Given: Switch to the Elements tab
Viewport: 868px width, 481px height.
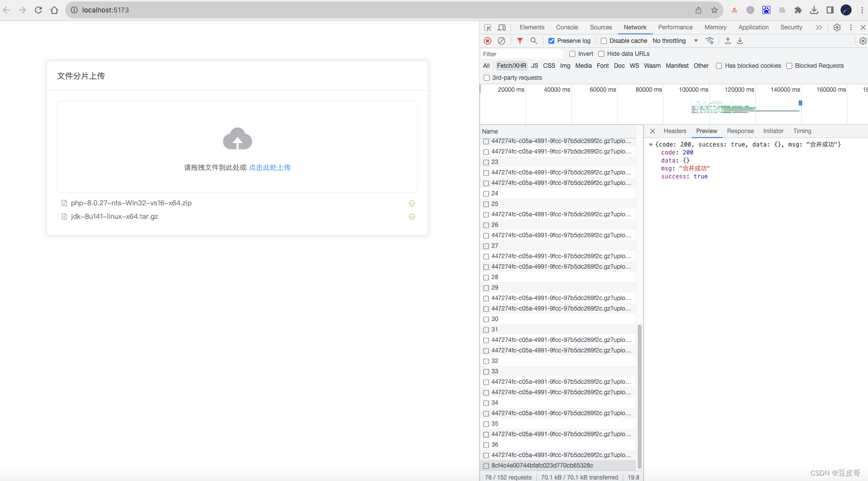Looking at the screenshot, I should 532,27.
